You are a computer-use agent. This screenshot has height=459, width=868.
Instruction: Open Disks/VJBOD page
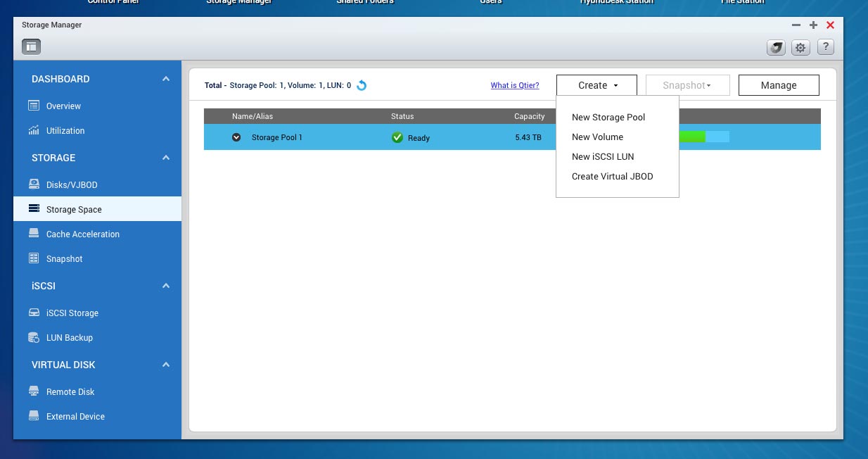pyautogui.click(x=72, y=185)
